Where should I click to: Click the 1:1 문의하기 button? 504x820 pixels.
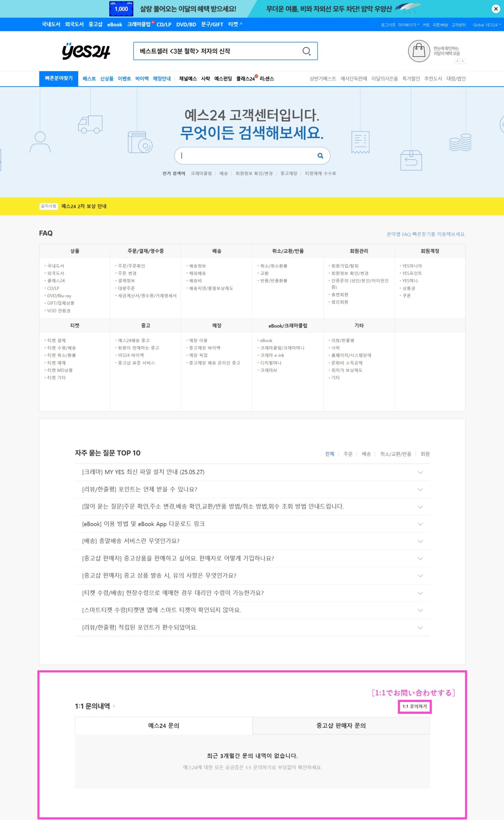pos(415,706)
